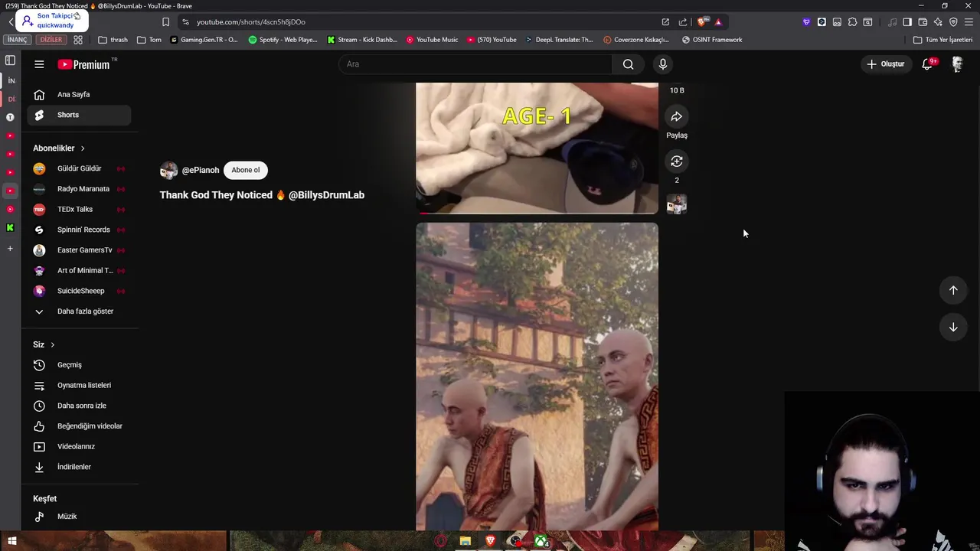Open Güldür Güldür channel subscription
980x551 pixels.
[x=79, y=168]
